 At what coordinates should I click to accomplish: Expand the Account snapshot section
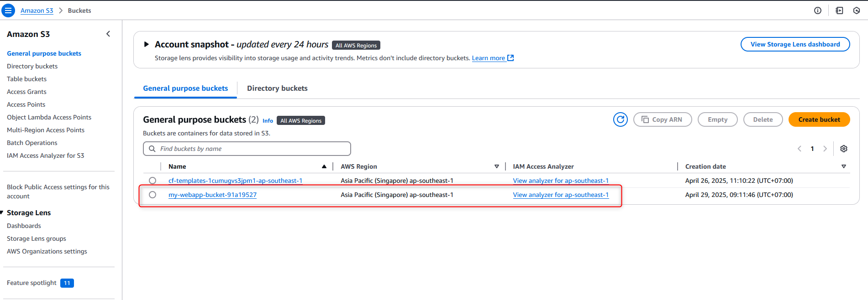(147, 44)
